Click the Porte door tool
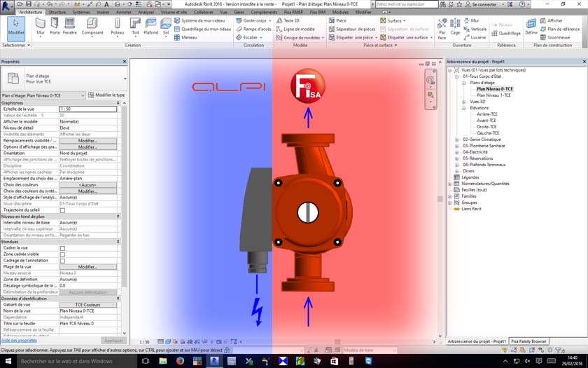The width and height of the screenshot is (588, 368). pyautogui.click(x=55, y=26)
